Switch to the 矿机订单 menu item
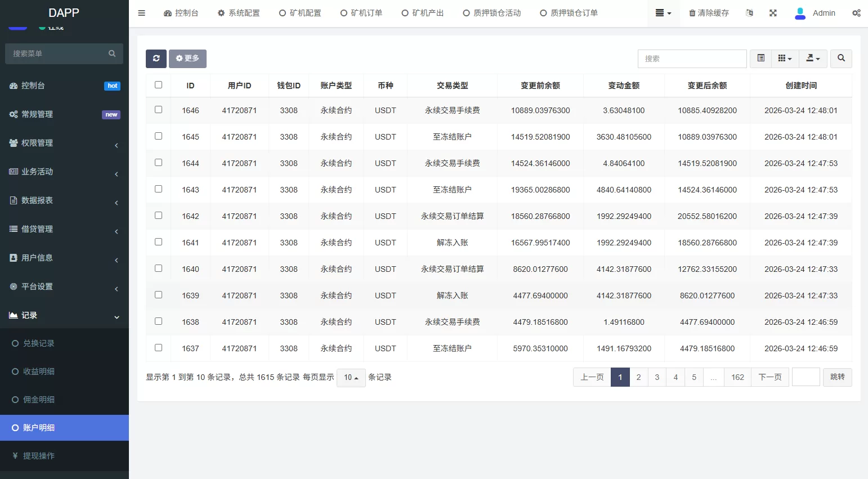Viewport: 868px width, 479px height. [361, 12]
